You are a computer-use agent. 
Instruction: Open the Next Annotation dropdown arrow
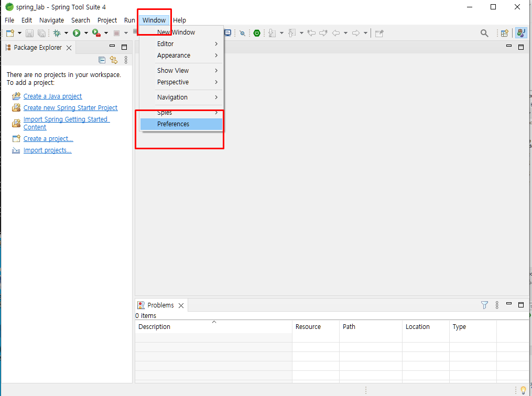[281, 33]
